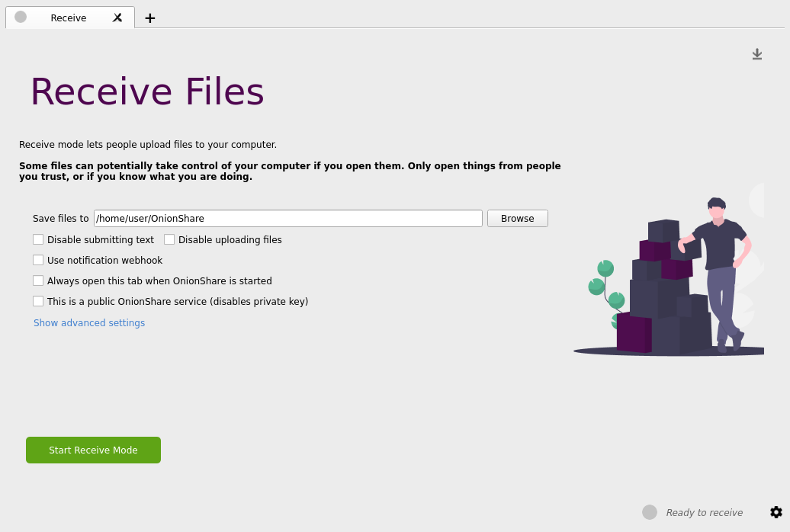Viewport: 790px width, 532px height.
Task: Expand Show advanced settings
Action: pyautogui.click(x=89, y=323)
